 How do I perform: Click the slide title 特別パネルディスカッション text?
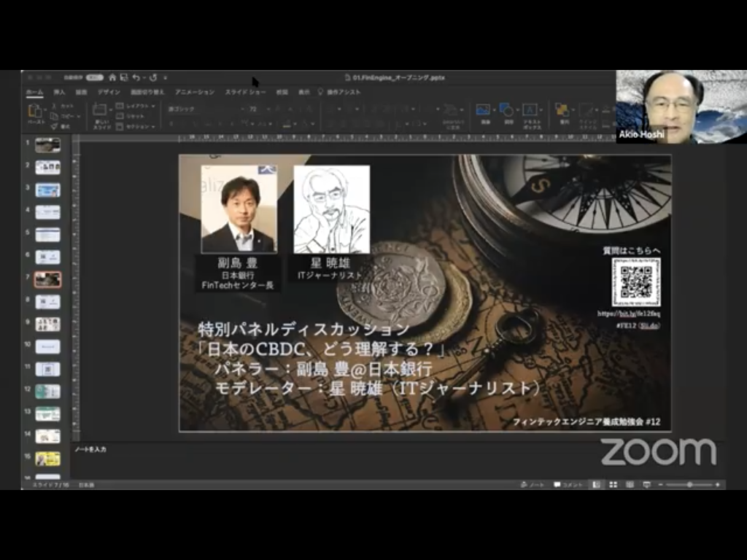pos(303,329)
